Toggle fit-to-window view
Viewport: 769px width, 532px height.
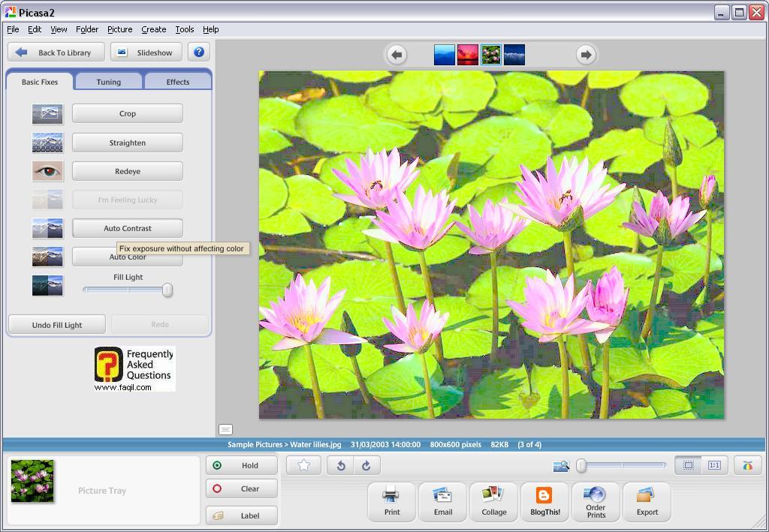click(x=688, y=465)
